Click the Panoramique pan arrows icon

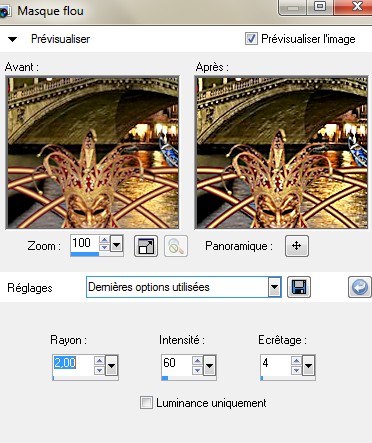click(x=297, y=246)
